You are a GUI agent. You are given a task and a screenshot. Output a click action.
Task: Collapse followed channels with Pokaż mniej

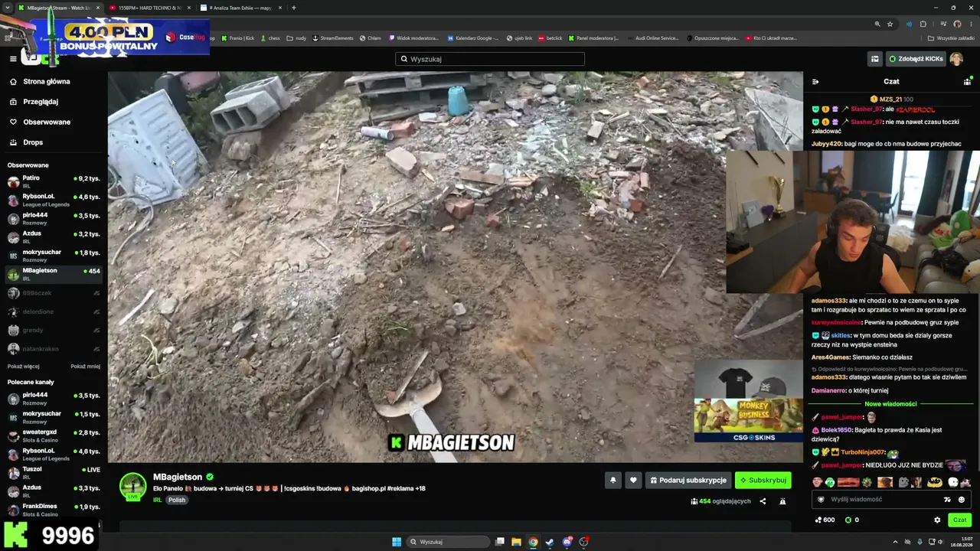point(85,366)
